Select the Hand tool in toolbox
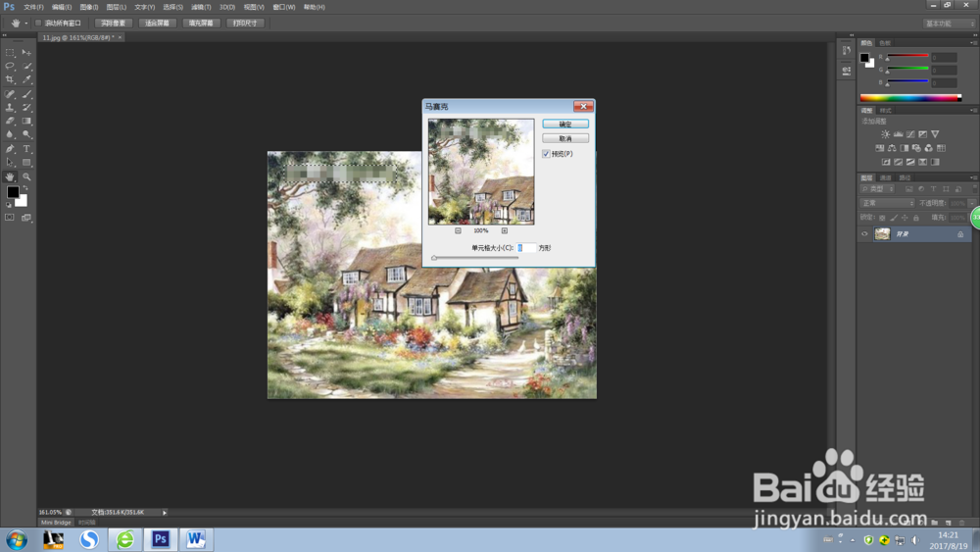This screenshot has height=552, width=980. tap(10, 176)
